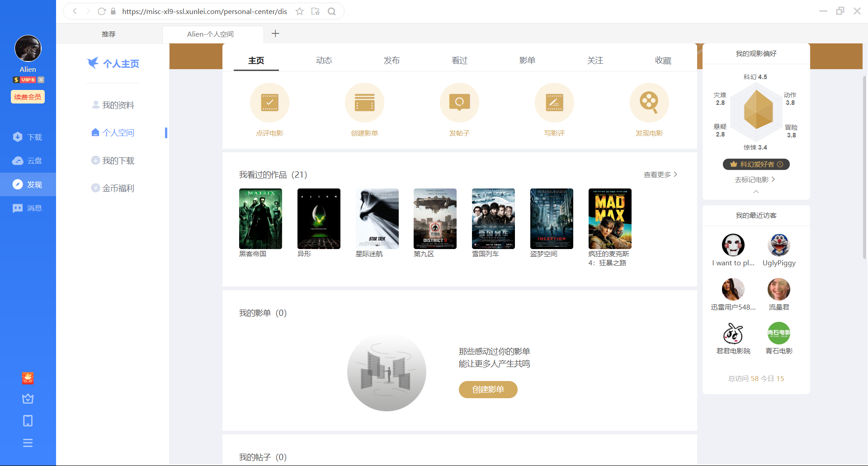Click the gold 创建影单 button
This screenshot has width=868, height=466.
[x=488, y=390]
